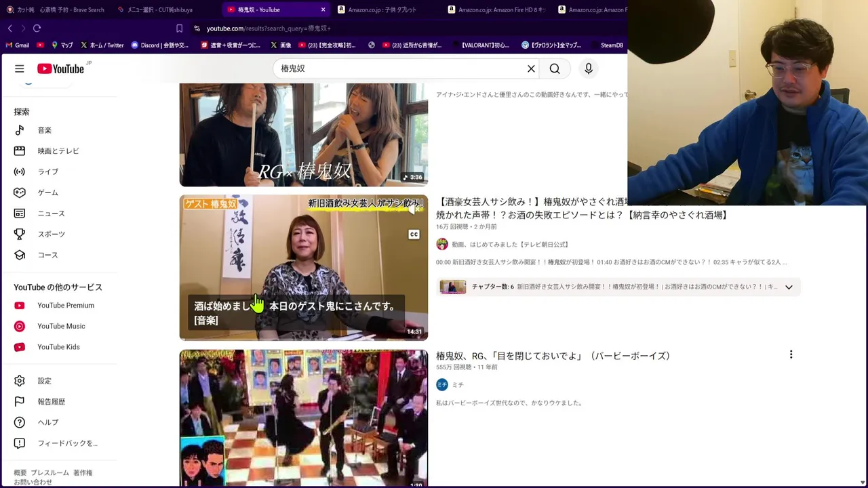Clear the search box with the X icon
Image resolution: width=868 pixels, height=488 pixels.
531,68
